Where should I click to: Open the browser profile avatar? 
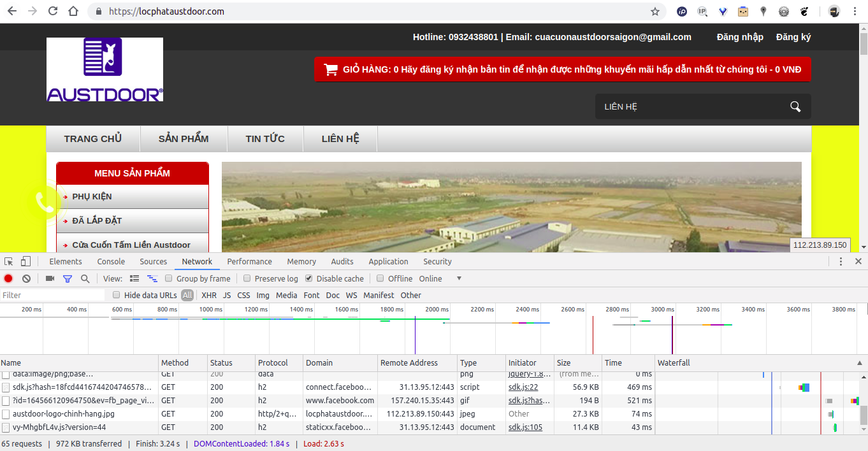(x=834, y=11)
